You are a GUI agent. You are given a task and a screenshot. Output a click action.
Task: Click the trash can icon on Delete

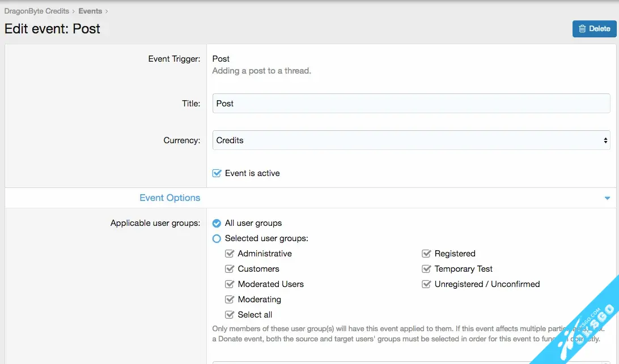pyautogui.click(x=582, y=29)
